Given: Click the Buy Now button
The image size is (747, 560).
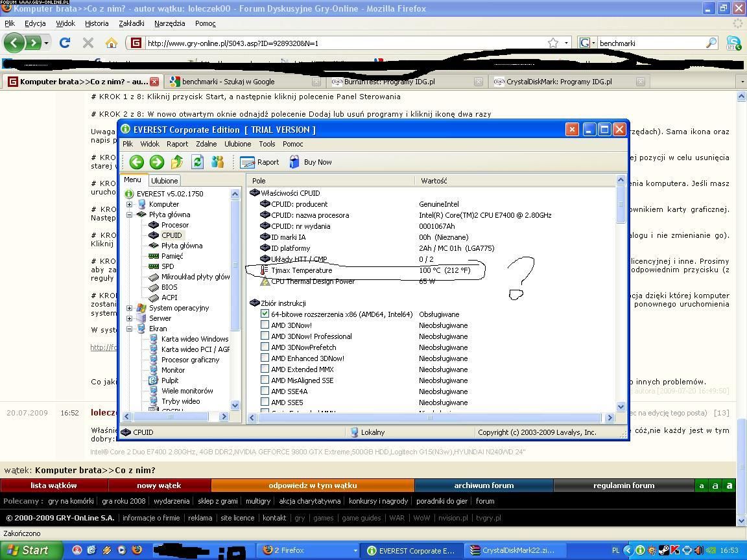Looking at the screenshot, I should point(311,162).
